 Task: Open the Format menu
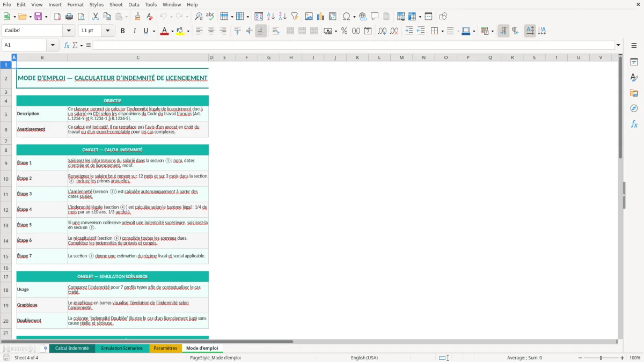coord(76,4)
